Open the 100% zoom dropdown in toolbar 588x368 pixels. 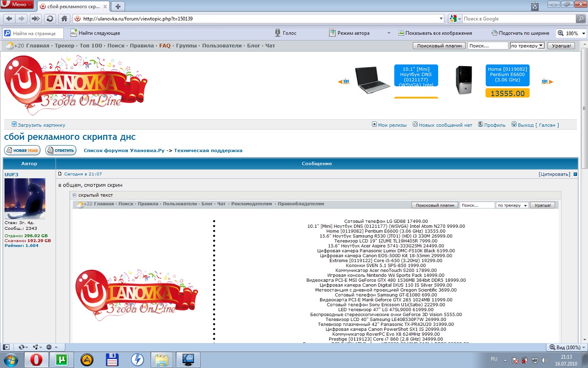tap(584, 33)
